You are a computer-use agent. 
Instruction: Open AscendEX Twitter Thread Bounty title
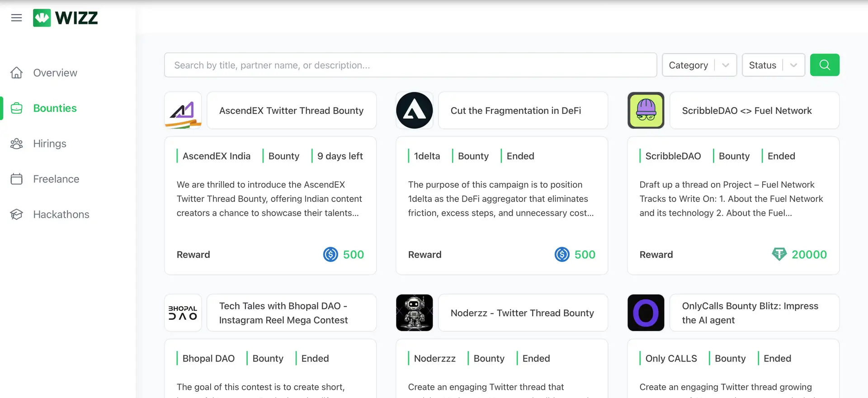291,111
